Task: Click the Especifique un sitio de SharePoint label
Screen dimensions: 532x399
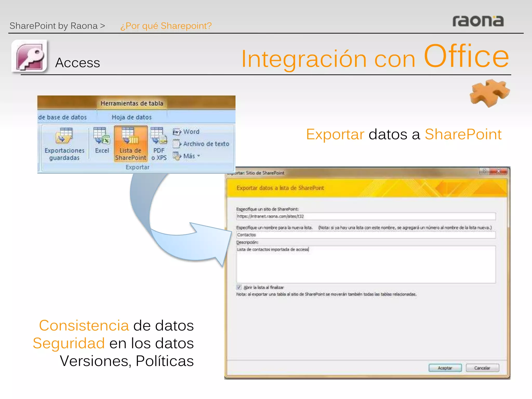Action: coord(267,209)
